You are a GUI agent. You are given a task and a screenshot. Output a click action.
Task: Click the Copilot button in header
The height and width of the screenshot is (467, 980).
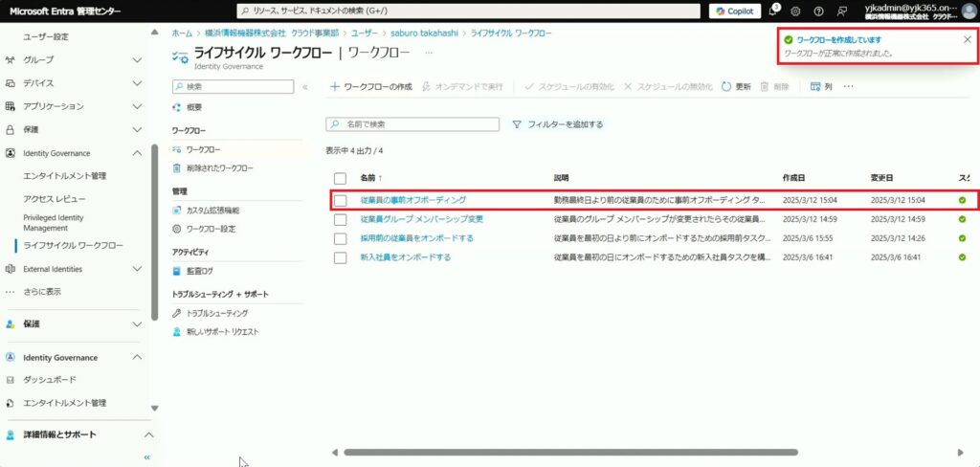[735, 11]
